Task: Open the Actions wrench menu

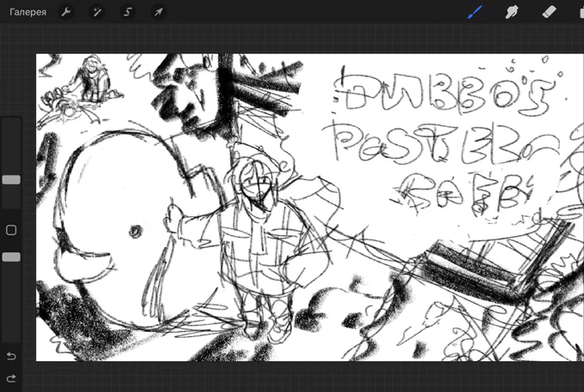Action: coord(66,12)
